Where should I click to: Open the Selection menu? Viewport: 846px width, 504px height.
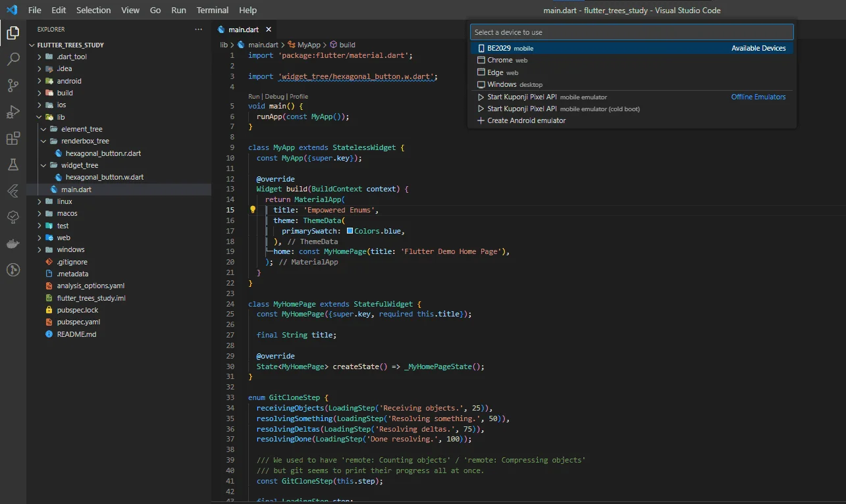[93, 10]
